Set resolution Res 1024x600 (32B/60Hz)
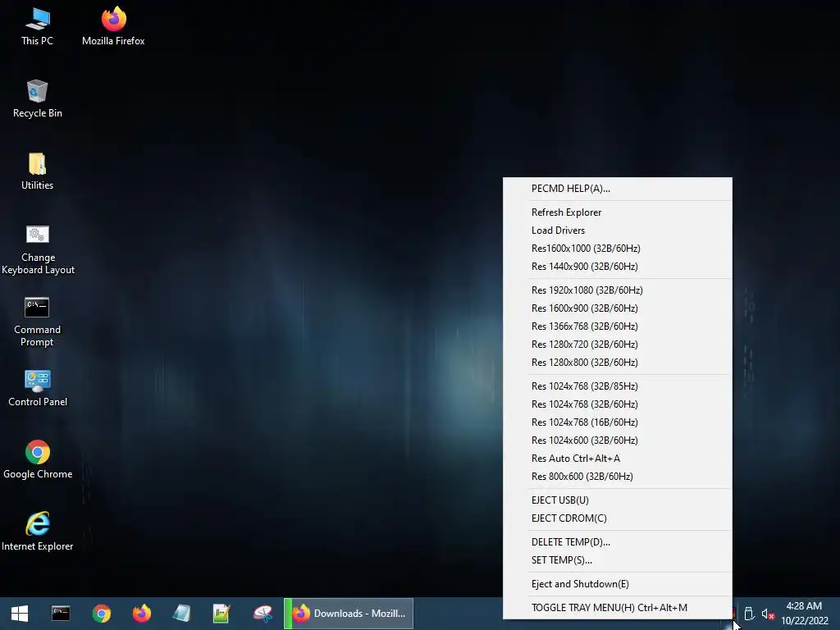 click(617, 441)
